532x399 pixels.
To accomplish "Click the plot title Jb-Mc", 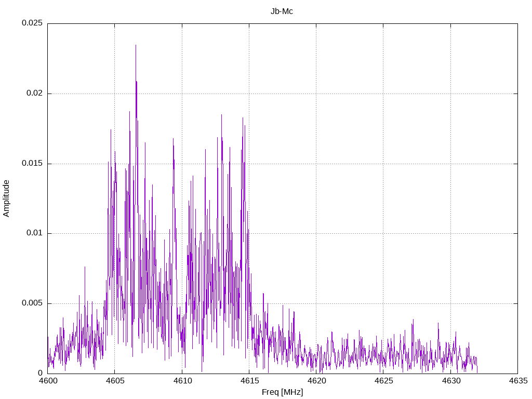I will point(282,11).
